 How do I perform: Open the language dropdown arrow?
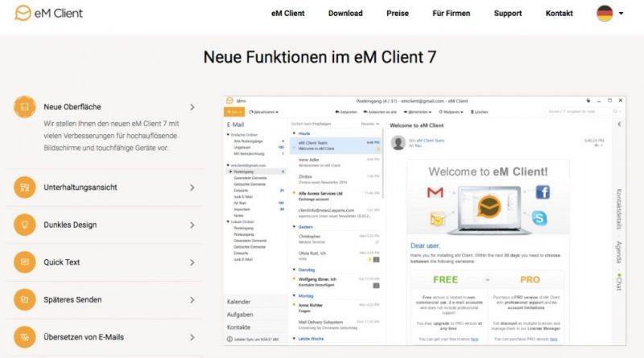[x=621, y=13]
